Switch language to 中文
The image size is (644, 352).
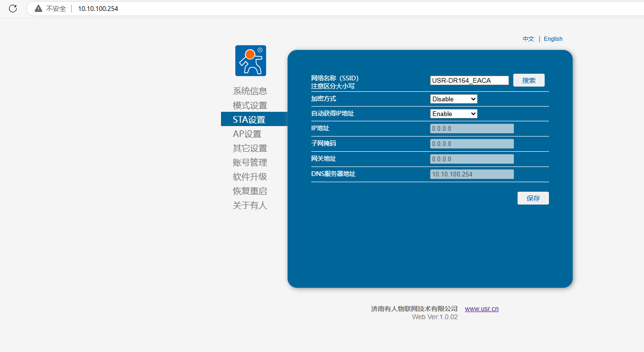(x=528, y=39)
